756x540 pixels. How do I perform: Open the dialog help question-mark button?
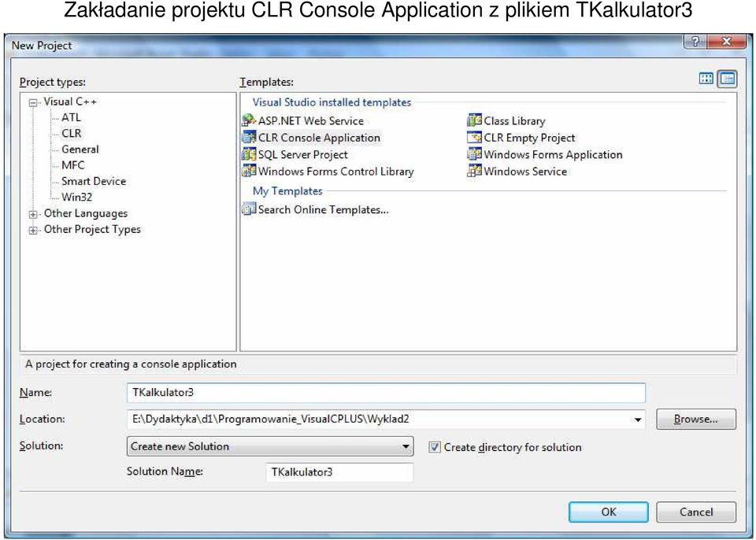[x=695, y=42]
